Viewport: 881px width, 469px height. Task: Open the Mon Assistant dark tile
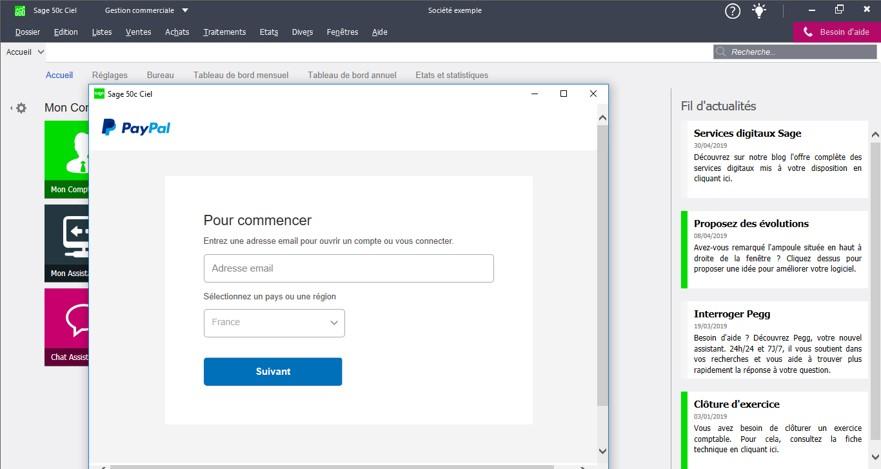point(66,243)
